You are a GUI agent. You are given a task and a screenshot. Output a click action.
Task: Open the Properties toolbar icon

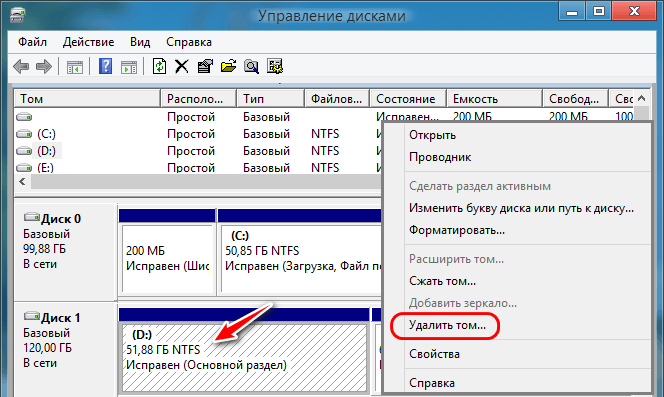click(205, 67)
